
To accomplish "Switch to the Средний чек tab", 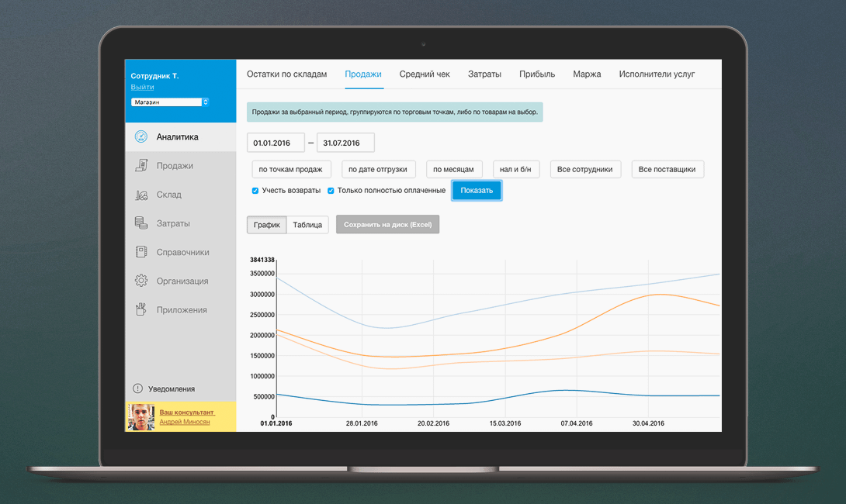I will 424,74.
